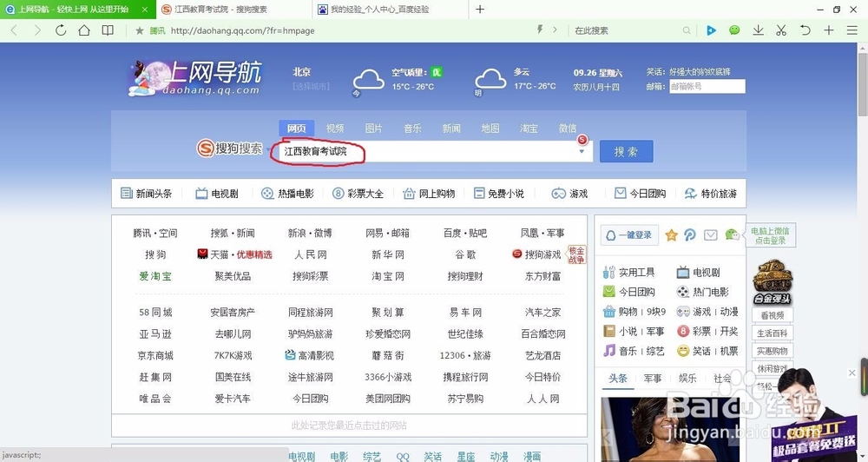Click the Sogou search logo

point(230,148)
